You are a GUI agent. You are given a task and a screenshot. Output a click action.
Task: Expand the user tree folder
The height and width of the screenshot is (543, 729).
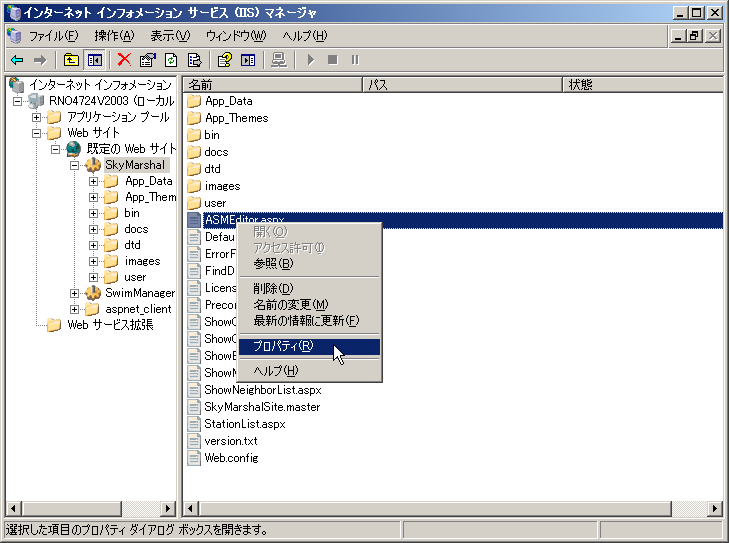(93, 277)
